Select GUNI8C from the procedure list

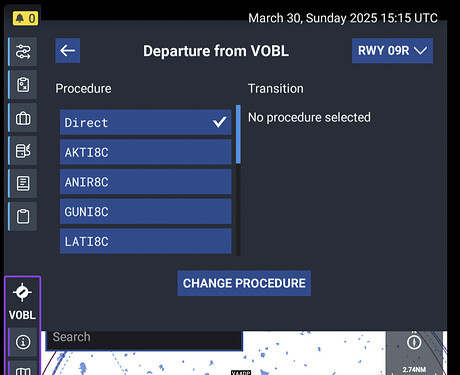pyautogui.click(x=146, y=211)
